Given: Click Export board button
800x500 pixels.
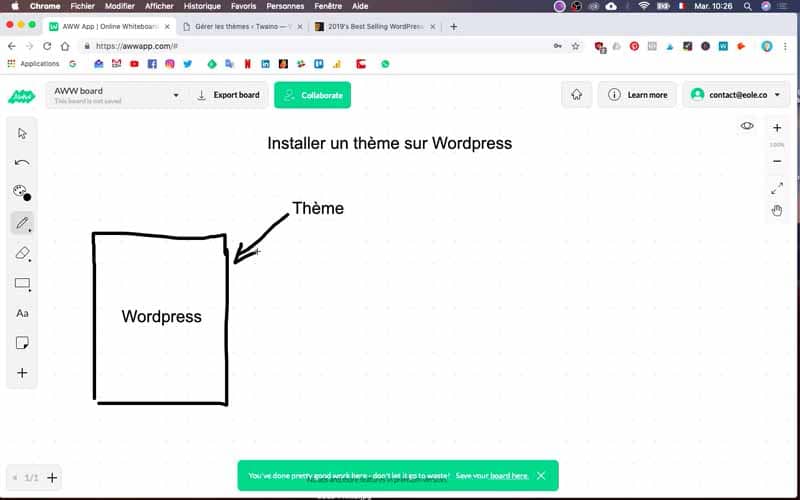Looking at the screenshot, I should pos(228,95).
